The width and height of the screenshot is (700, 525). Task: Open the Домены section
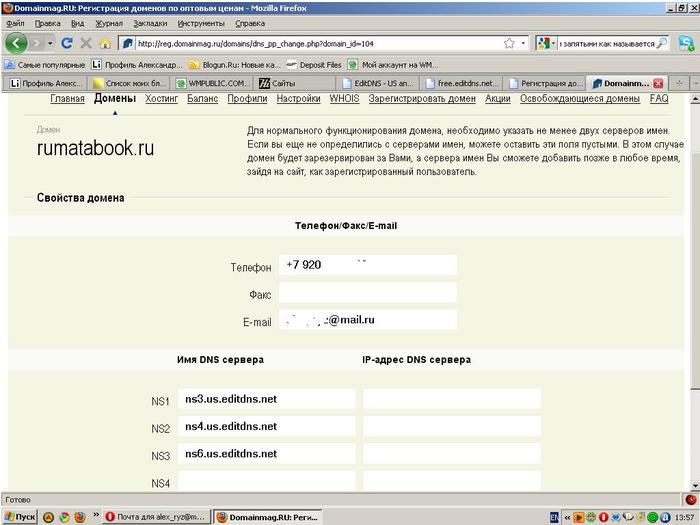coord(115,98)
